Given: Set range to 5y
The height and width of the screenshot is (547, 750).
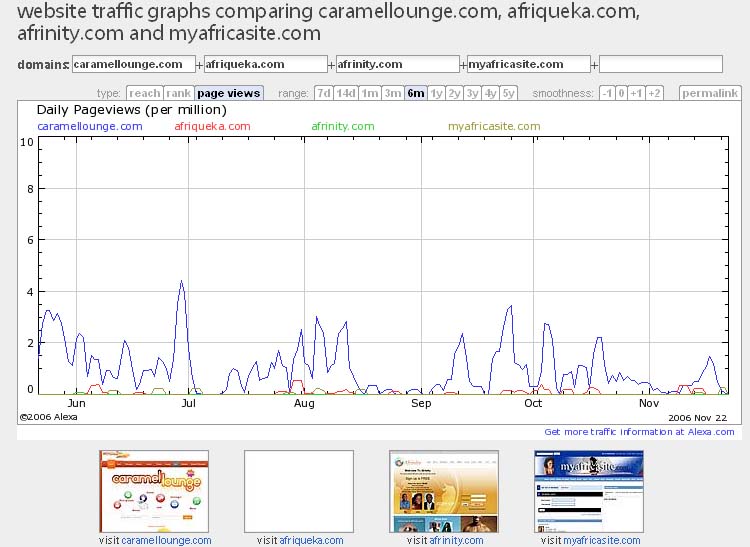Looking at the screenshot, I should click(x=508, y=93).
